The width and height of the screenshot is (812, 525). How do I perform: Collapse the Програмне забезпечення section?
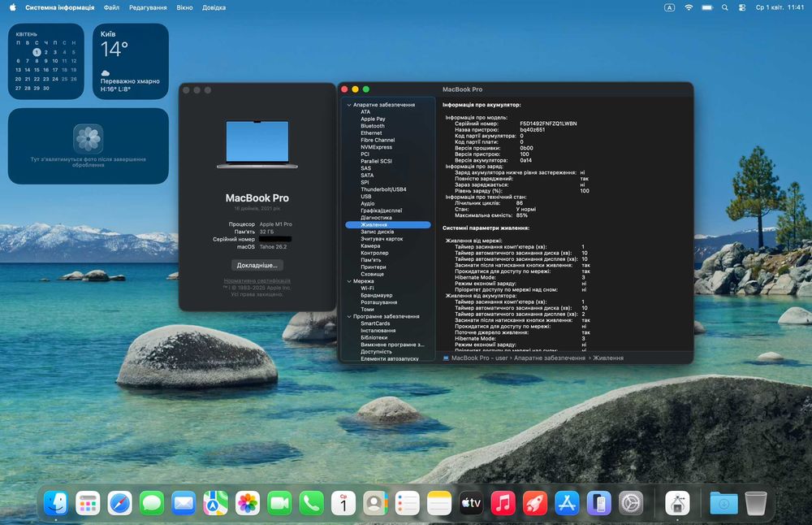pyautogui.click(x=349, y=316)
